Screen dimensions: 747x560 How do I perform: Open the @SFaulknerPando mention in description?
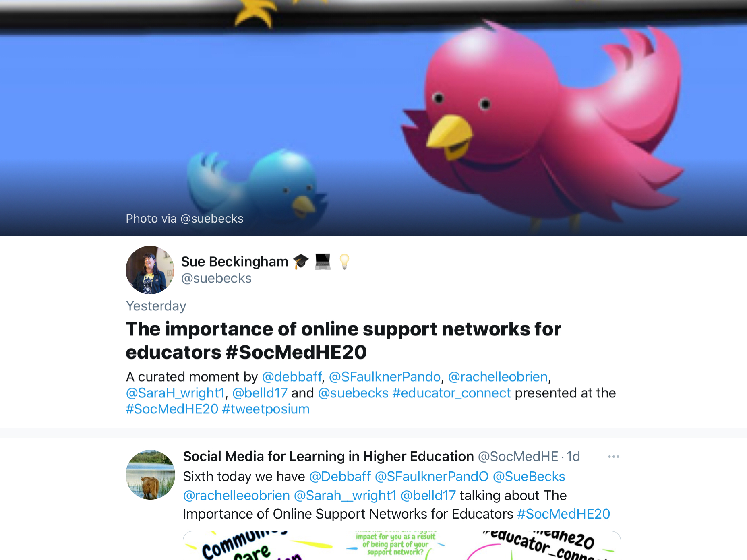pyautogui.click(x=385, y=377)
